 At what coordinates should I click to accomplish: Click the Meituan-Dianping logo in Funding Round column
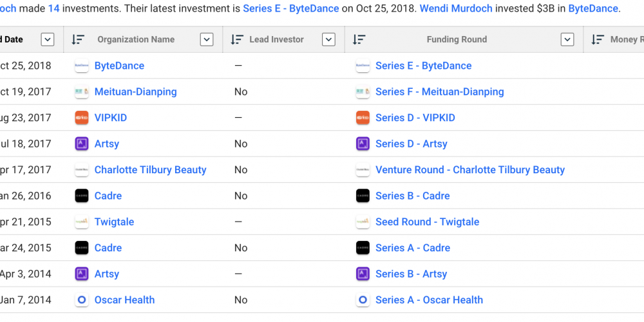pyautogui.click(x=363, y=92)
